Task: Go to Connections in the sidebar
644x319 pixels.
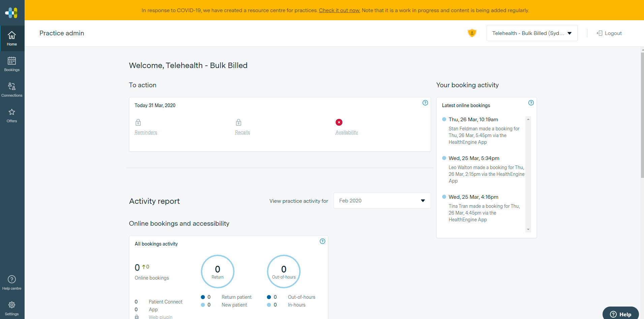Action: [x=12, y=90]
